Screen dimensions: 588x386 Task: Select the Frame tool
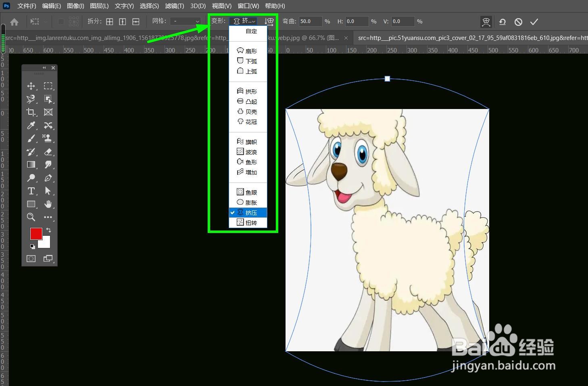tap(48, 112)
